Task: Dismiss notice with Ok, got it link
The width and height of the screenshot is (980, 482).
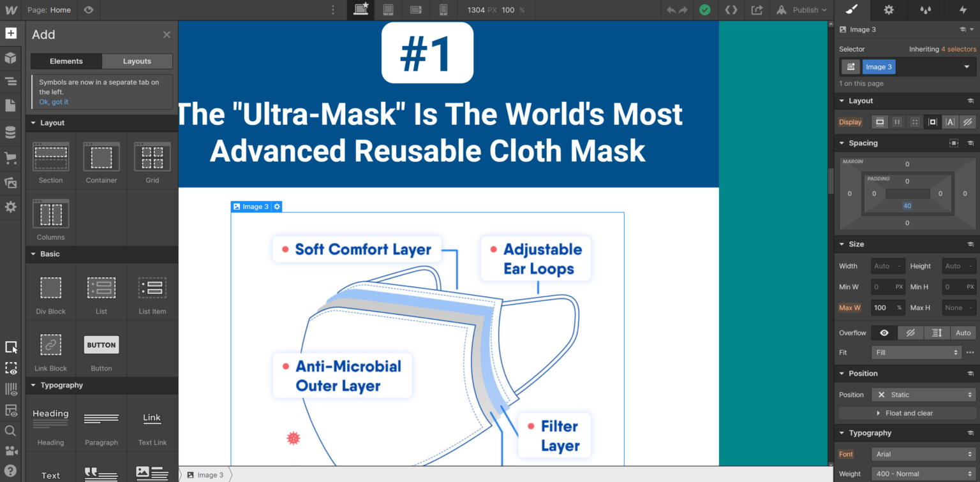Action: coord(54,102)
